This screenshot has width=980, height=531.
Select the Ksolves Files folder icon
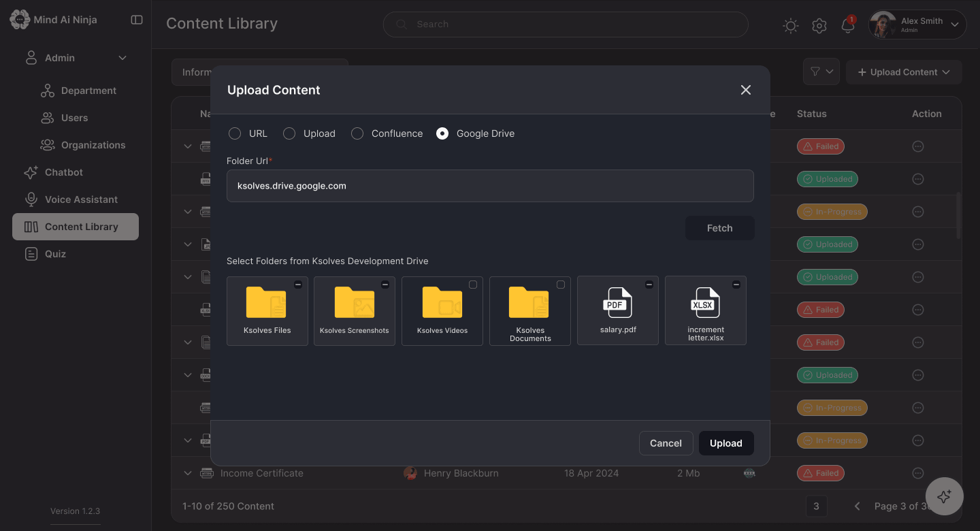point(266,302)
